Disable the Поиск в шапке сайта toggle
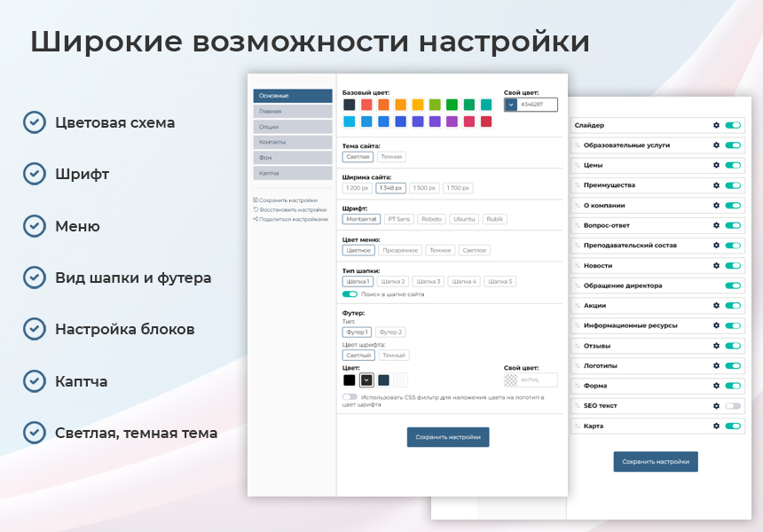This screenshot has height=532, width=763. [350, 293]
